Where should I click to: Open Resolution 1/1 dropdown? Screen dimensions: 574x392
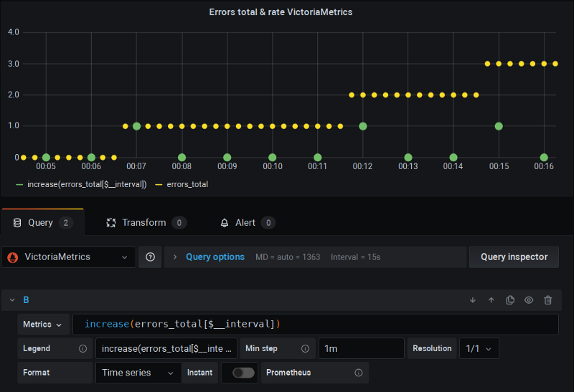click(479, 348)
